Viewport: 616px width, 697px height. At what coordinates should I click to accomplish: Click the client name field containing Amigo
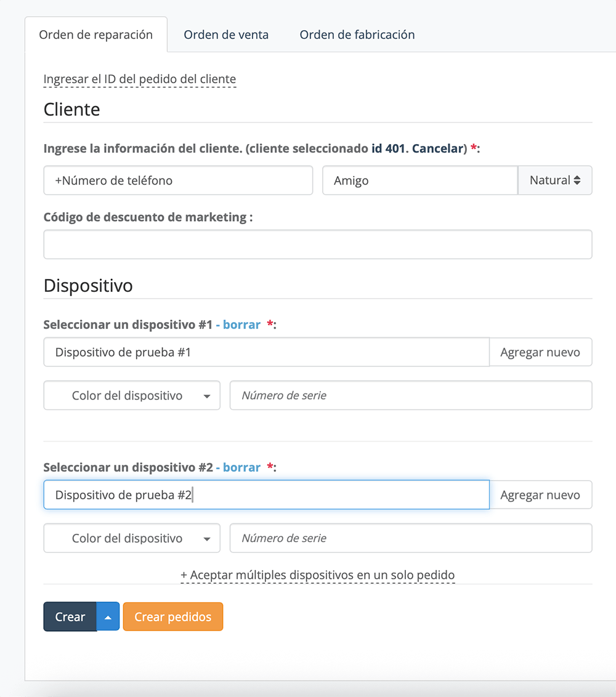[x=420, y=180]
